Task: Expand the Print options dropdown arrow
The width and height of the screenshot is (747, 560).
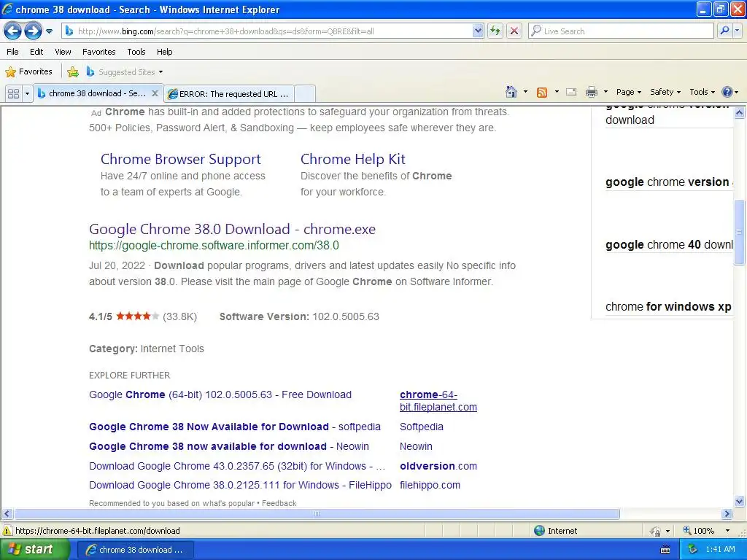Action: [605, 92]
